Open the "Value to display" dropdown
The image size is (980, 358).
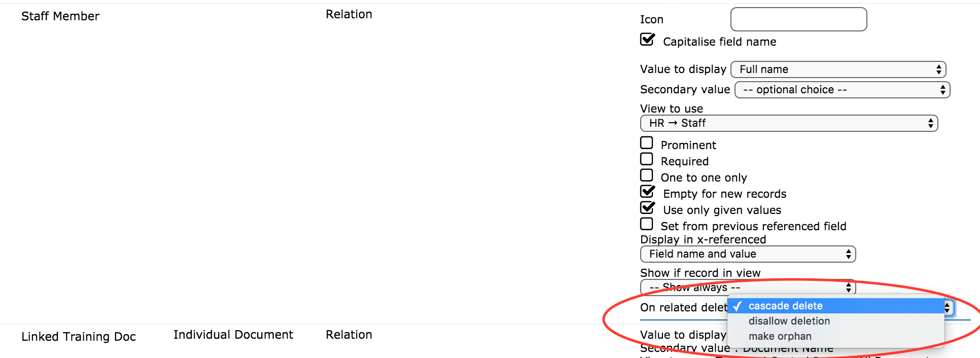(837, 69)
